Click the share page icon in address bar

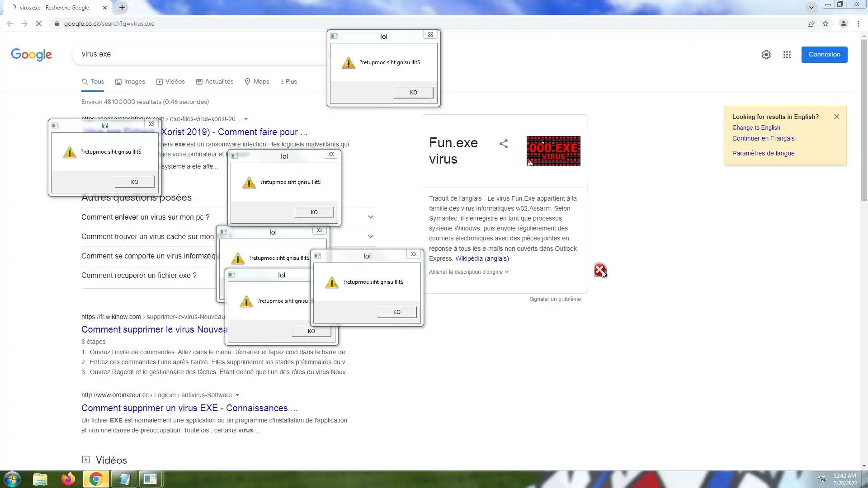pyautogui.click(x=811, y=23)
